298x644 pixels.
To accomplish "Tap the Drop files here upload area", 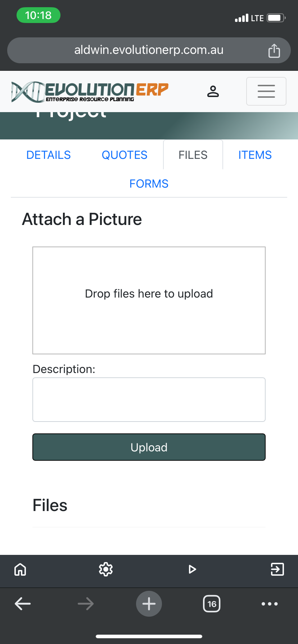I will point(149,300).
